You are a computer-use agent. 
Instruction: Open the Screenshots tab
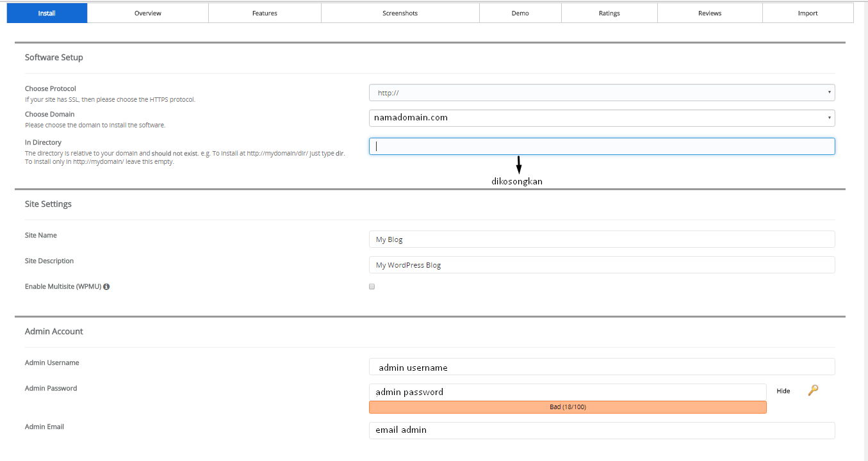400,13
